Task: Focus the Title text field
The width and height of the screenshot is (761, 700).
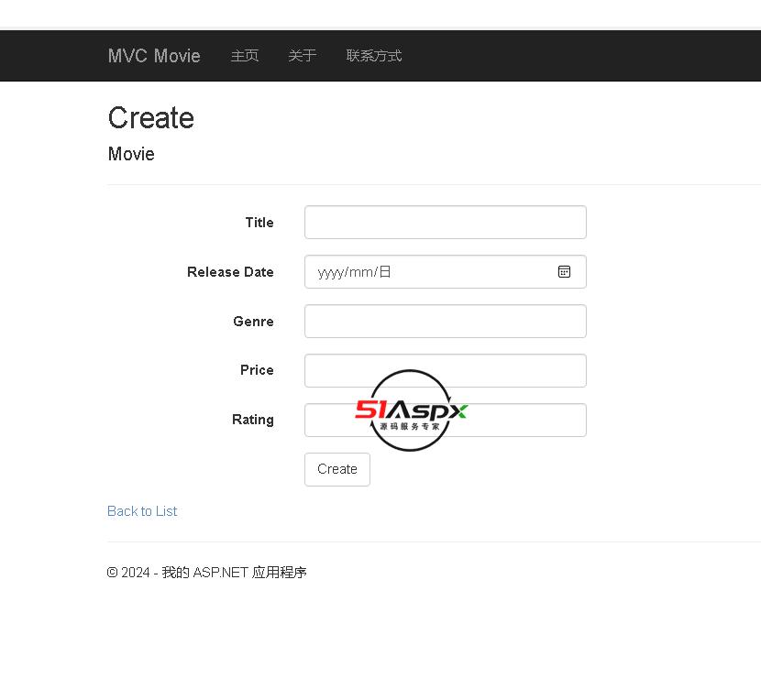Action: (x=445, y=223)
